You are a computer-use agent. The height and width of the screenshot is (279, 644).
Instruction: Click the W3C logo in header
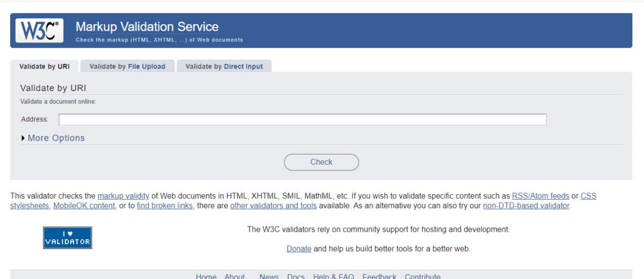(39, 31)
